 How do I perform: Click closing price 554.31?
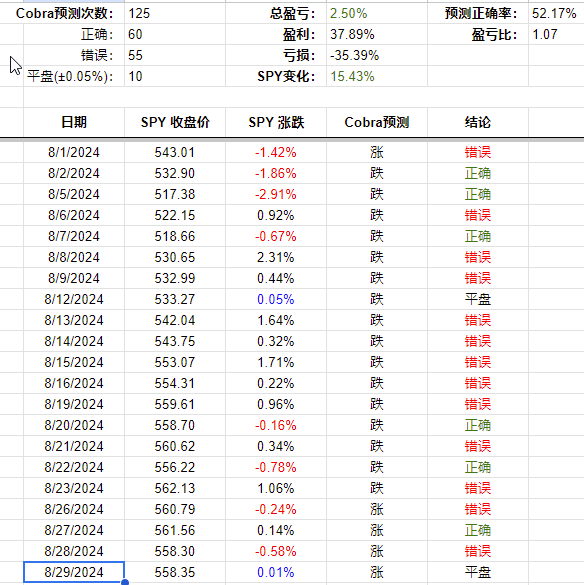point(175,383)
